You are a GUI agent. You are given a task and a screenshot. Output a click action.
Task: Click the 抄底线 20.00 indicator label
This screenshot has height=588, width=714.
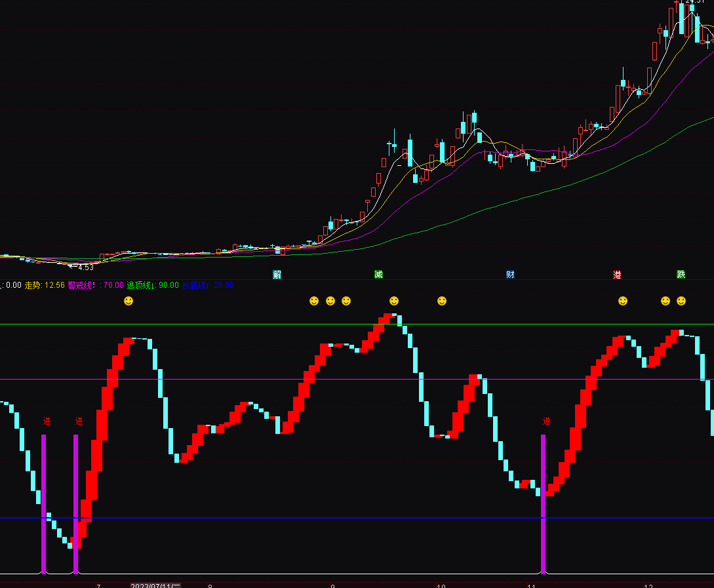208,285
